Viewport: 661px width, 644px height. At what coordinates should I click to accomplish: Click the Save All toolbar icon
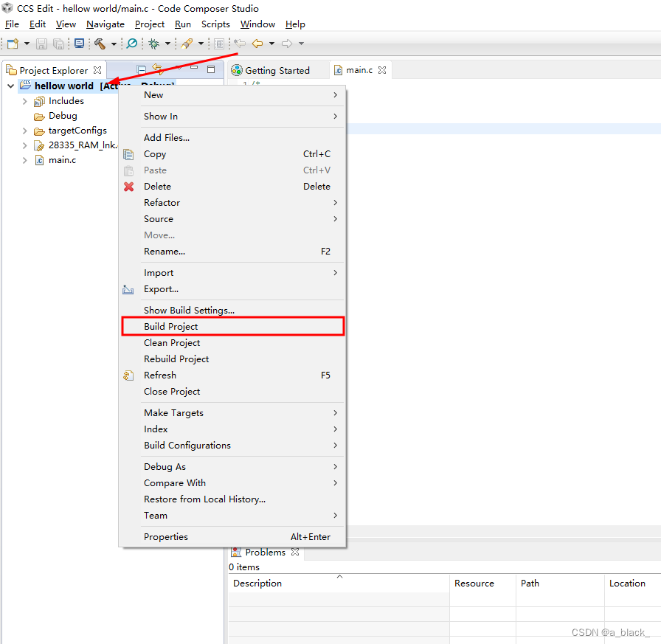58,44
